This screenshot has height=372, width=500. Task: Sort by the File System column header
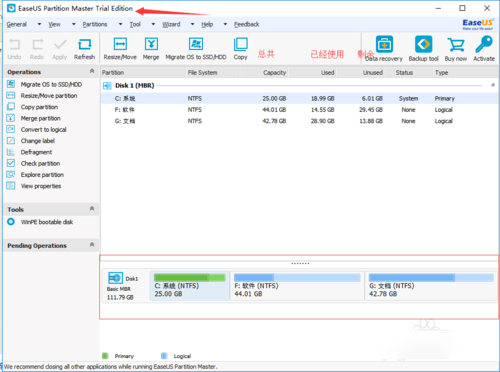[x=212, y=73]
